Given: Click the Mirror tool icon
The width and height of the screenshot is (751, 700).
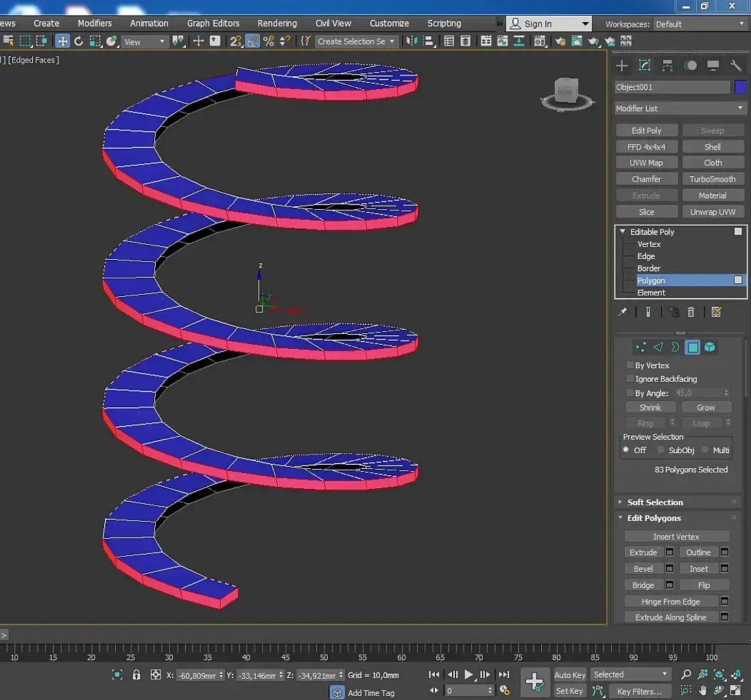Looking at the screenshot, I should tap(412, 41).
